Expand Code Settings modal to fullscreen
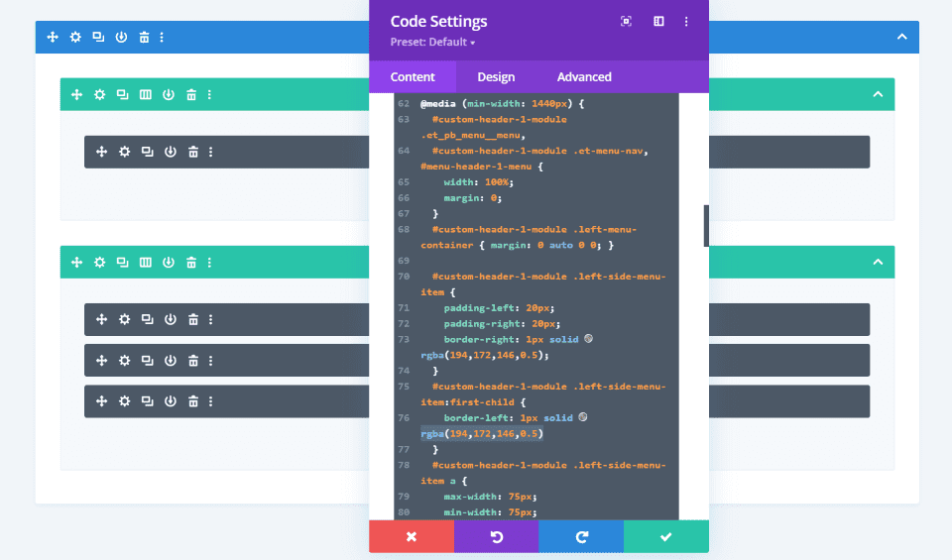The image size is (952, 560). tap(626, 21)
